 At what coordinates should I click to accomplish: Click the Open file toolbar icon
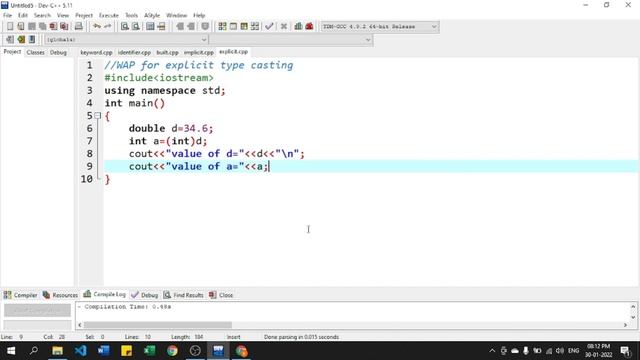20,27
